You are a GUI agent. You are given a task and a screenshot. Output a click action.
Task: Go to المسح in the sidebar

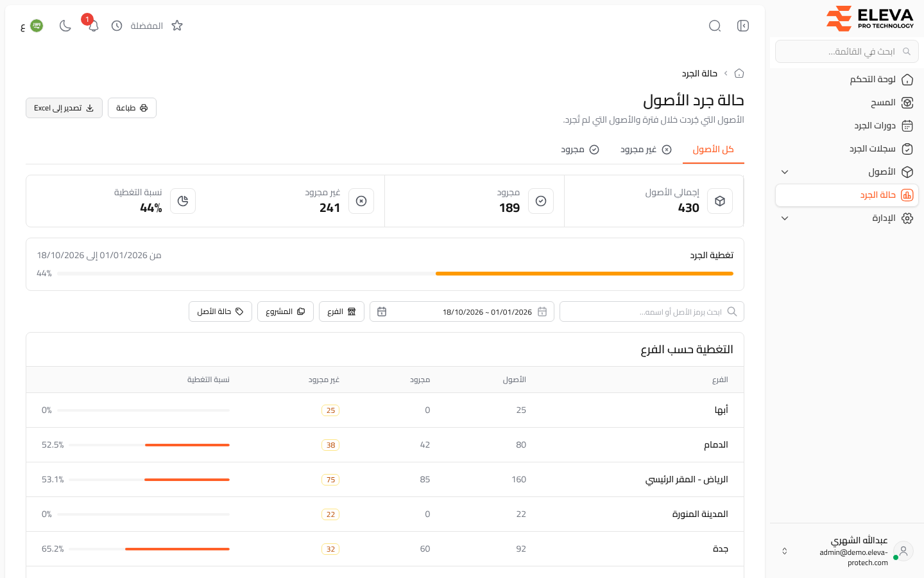pos(847,103)
